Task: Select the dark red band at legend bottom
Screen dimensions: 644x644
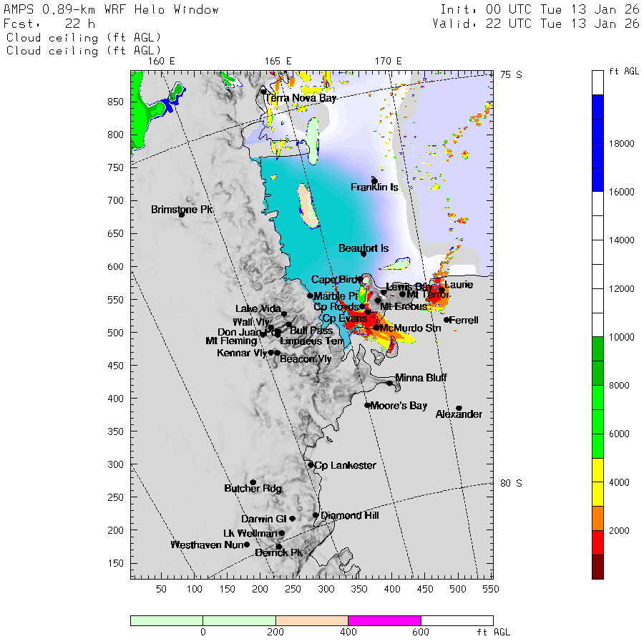Action: pos(597,566)
